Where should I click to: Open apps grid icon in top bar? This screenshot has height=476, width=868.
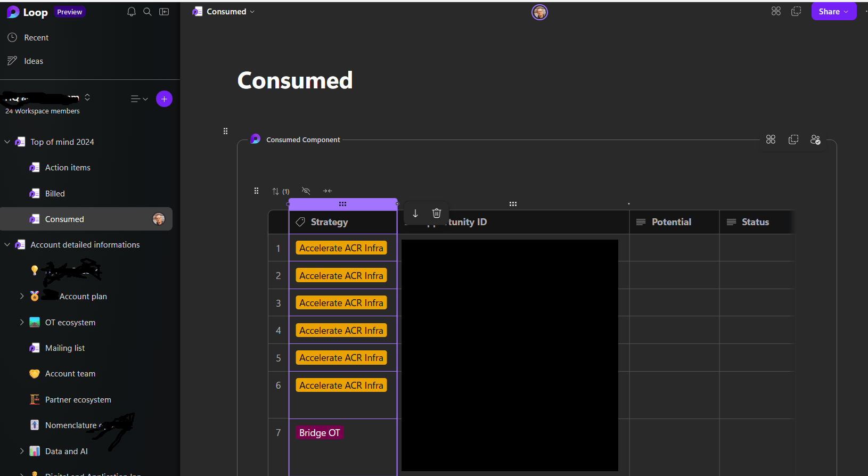(776, 11)
